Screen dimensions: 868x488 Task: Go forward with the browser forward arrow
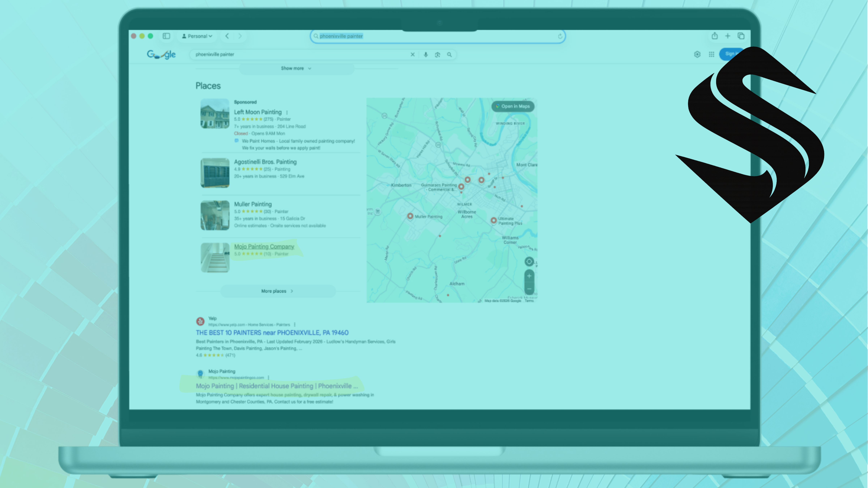(x=240, y=36)
